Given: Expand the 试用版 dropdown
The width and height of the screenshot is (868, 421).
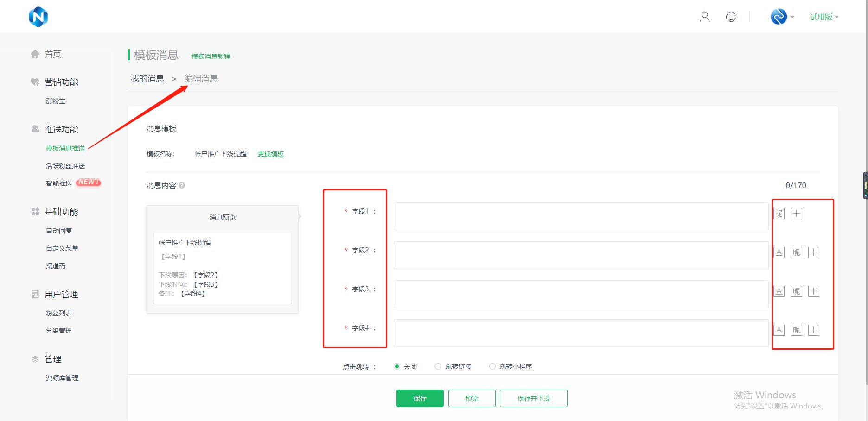Looking at the screenshot, I should tap(824, 17).
